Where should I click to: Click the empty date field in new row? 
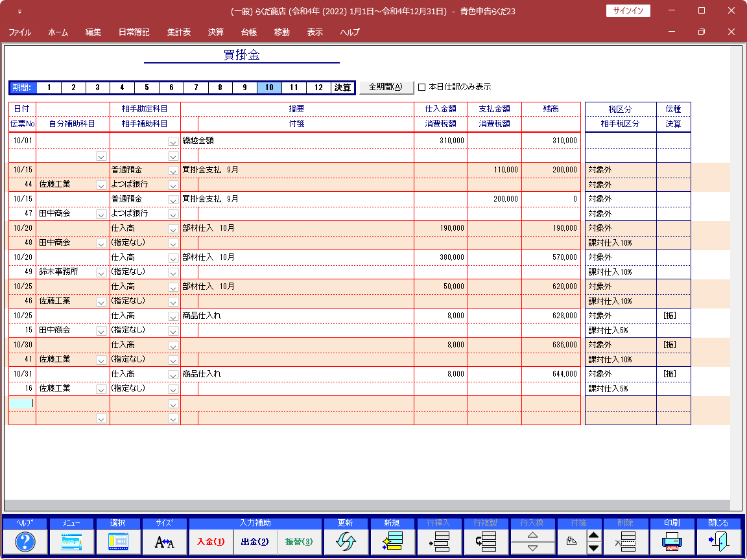(22, 403)
